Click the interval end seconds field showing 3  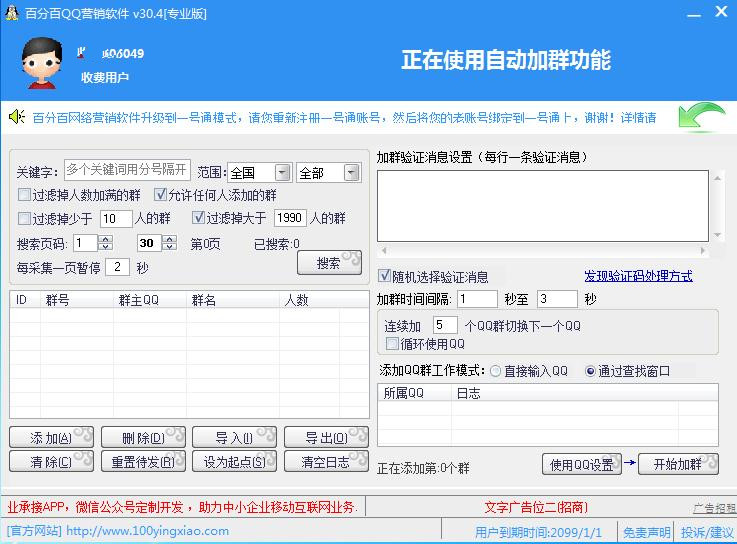(557, 299)
